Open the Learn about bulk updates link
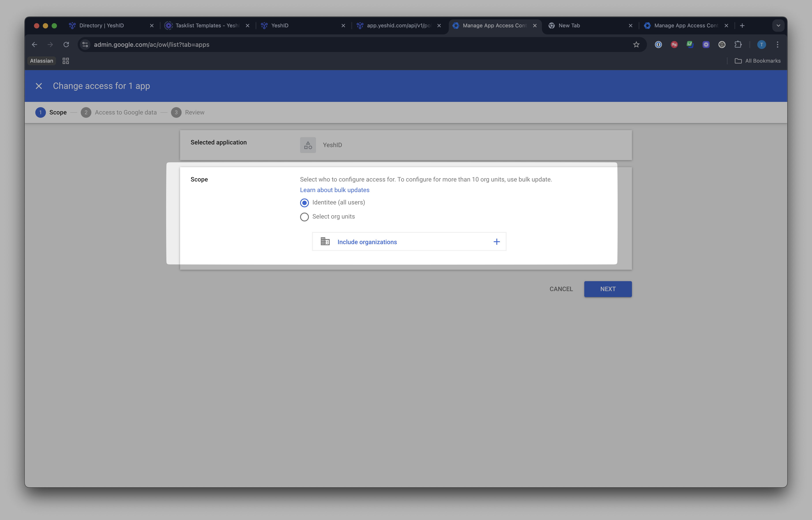Image resolution: width=812 pixels, height=520 pixels. click(x=335, y=190)
